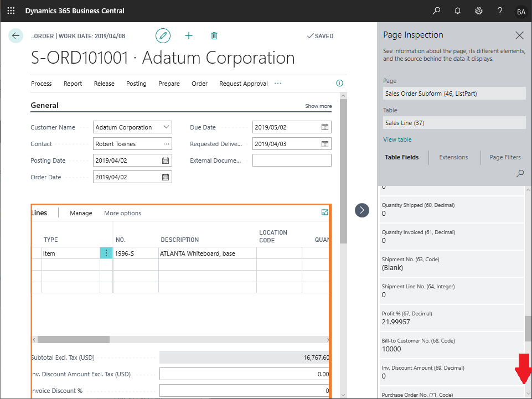This screenshot has width=532, height=399.
Task: Click Show more in General section
Action: click(x=318, y=106)
